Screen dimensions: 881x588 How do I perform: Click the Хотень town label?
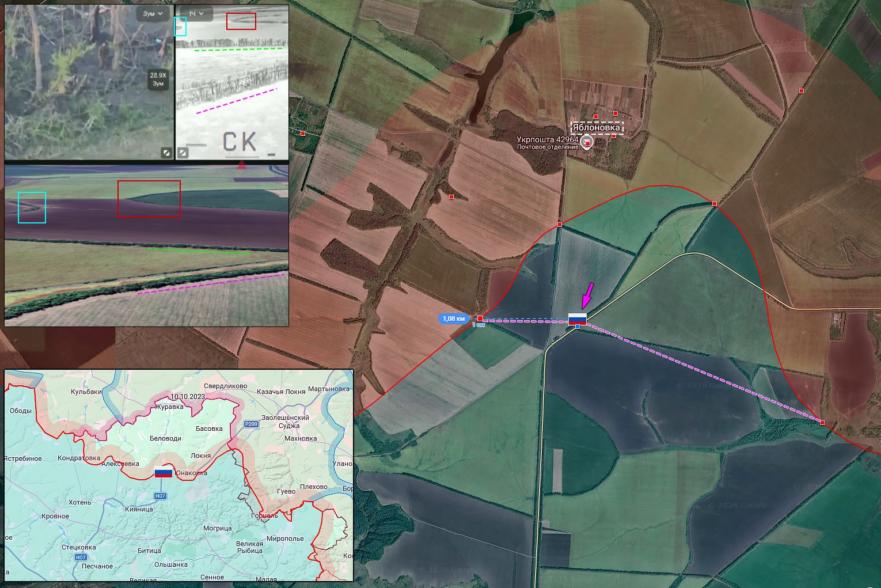coord(80,502)
